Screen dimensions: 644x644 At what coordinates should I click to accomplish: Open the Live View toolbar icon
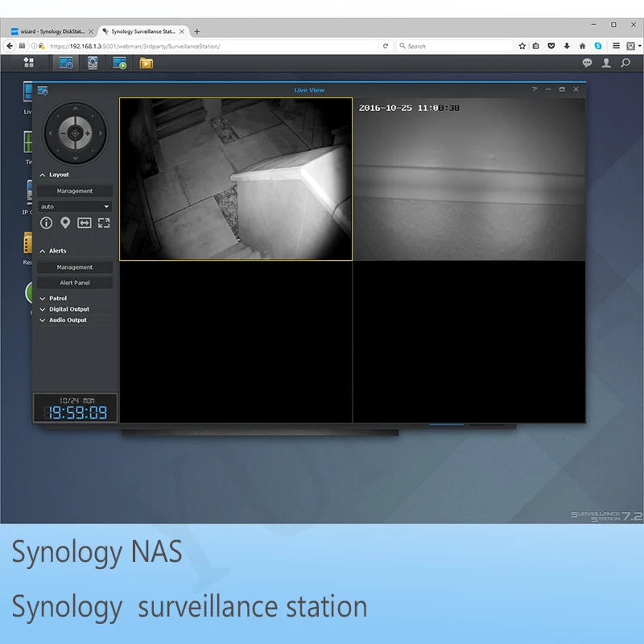(x=66, y=63)
